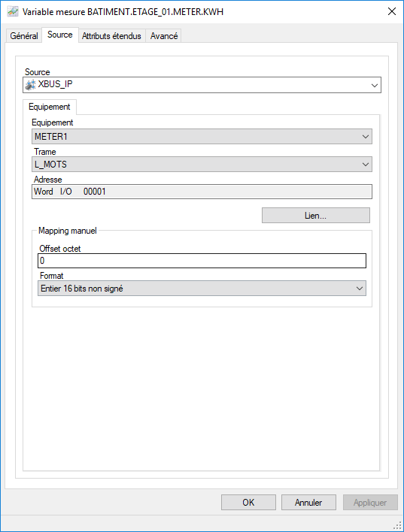Click the Appliquer button
The height and width of the screenshot is (532, 404).
click(370, 503)
